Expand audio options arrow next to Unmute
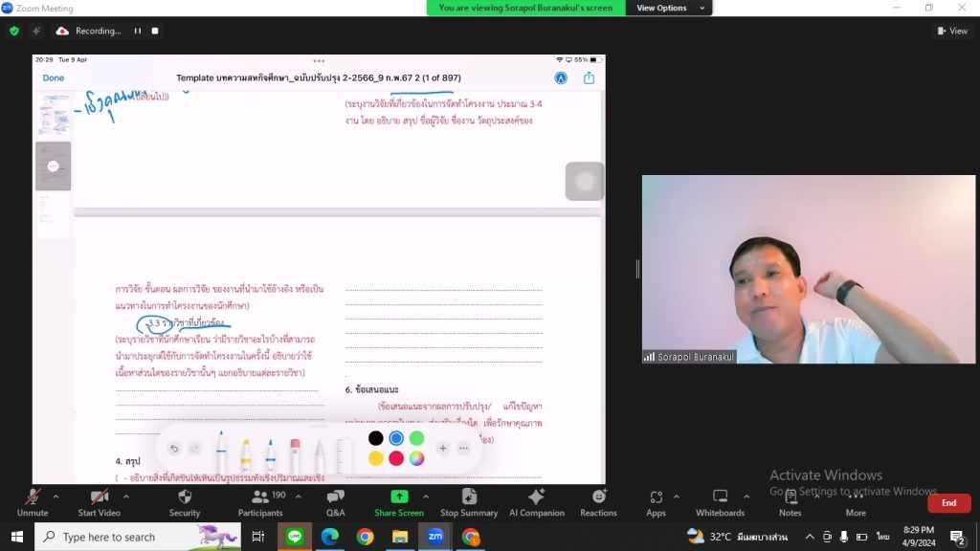The image size is (980, 551). (x=56, y=496)
